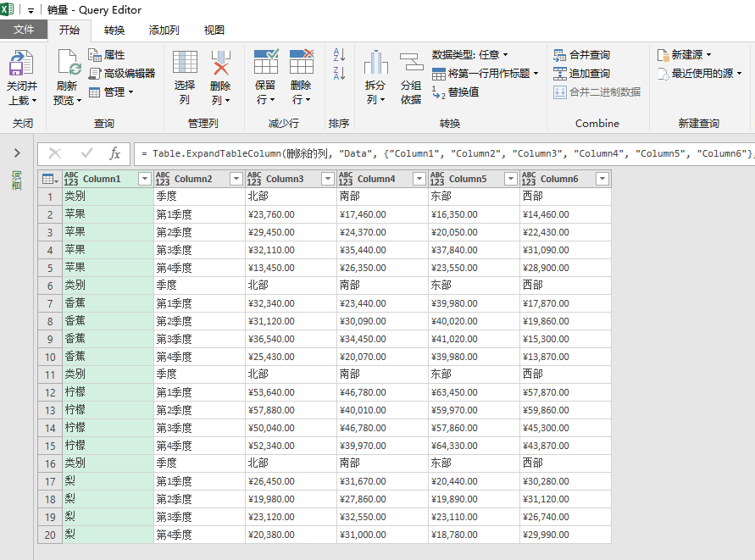The width and height of the screenshot is (755, 560).
Task: Open the Properties (属性) option
Action: 107,55
